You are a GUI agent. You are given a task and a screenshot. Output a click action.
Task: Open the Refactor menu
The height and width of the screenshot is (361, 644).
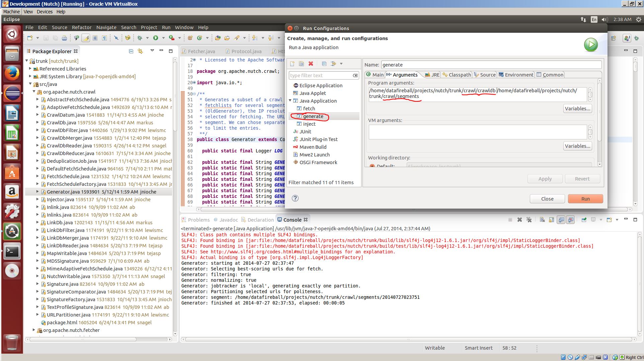click(81, 27)
